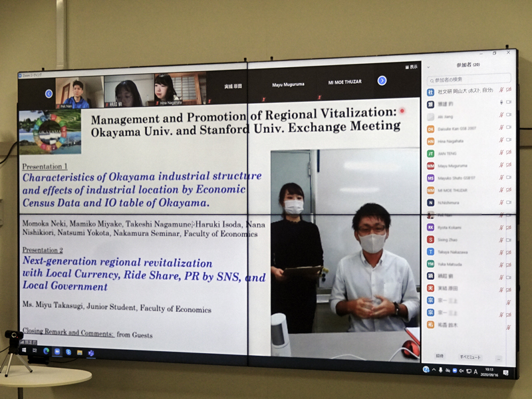532x399 pixels.
Task: Open the more options ellipsis in participants panel
Action: (499, 358)
